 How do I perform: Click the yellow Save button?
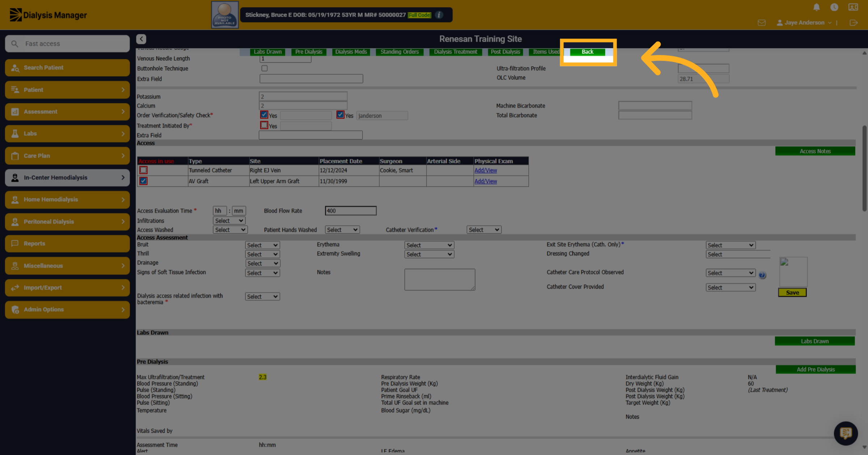pyautogui.click(x=792, y=293)
